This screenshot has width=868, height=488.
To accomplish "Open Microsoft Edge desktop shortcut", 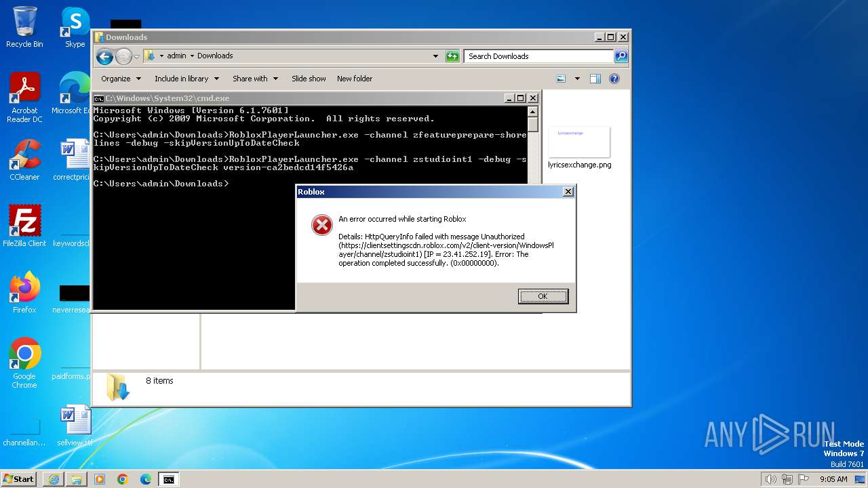I will coord(73,94).
